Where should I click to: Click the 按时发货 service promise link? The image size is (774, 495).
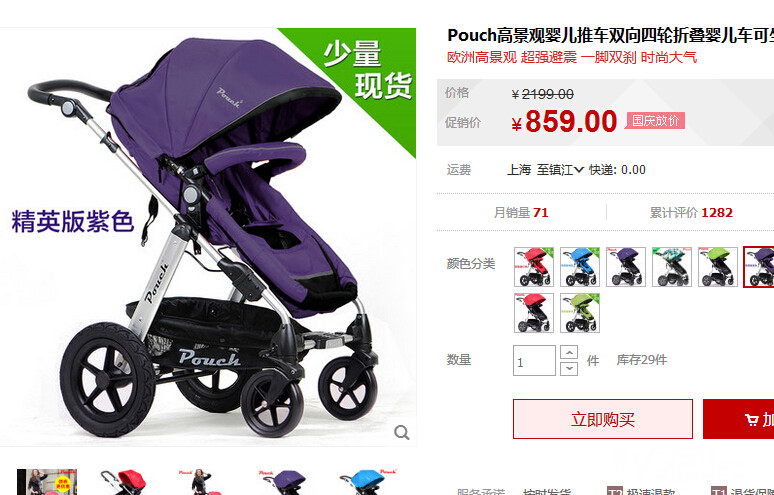(x=547, y=492)
